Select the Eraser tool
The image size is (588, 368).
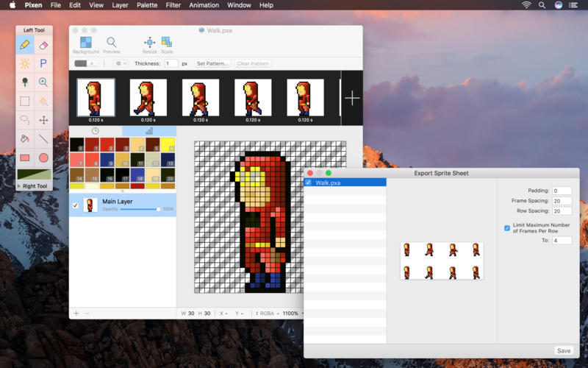point(43,45)
